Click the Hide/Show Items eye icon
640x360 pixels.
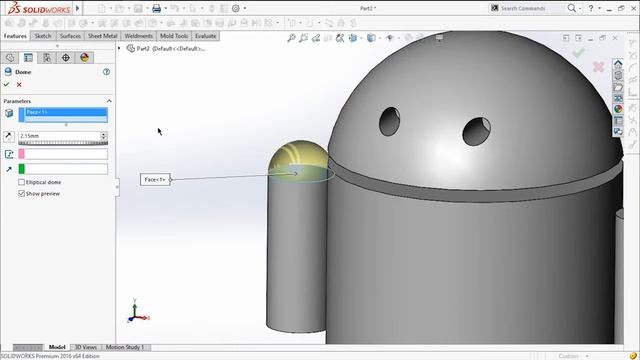click(x=389, y=38)
